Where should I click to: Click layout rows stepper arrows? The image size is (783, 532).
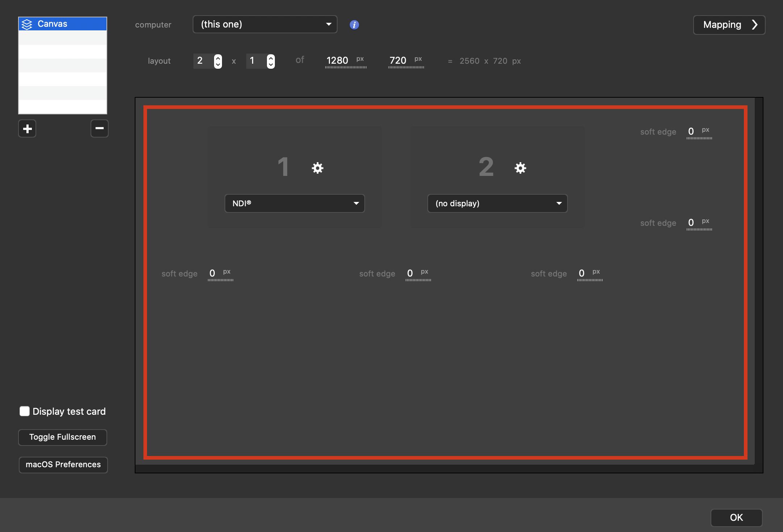click(271, 61)
